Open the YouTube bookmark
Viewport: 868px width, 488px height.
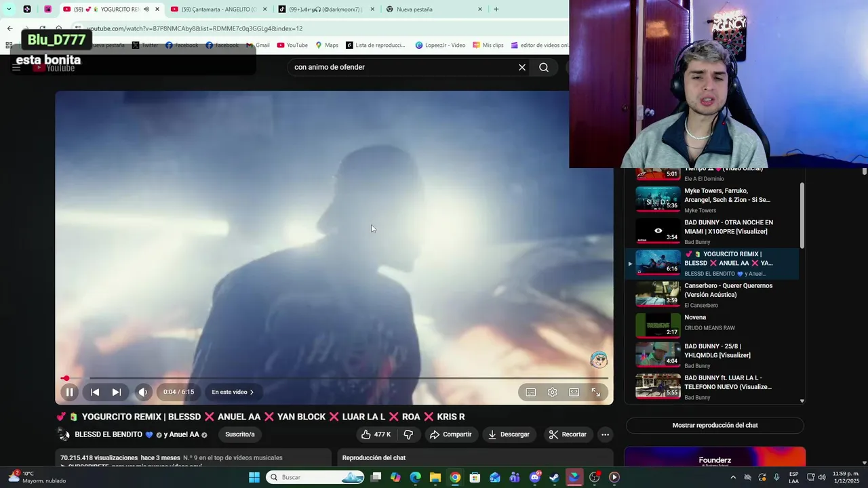click(x=292, y=45)
